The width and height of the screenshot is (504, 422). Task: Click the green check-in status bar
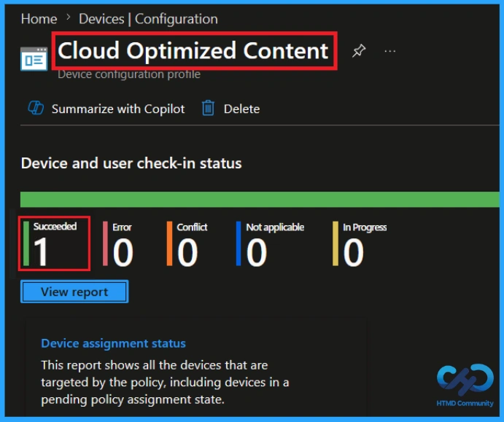(260, 199)
